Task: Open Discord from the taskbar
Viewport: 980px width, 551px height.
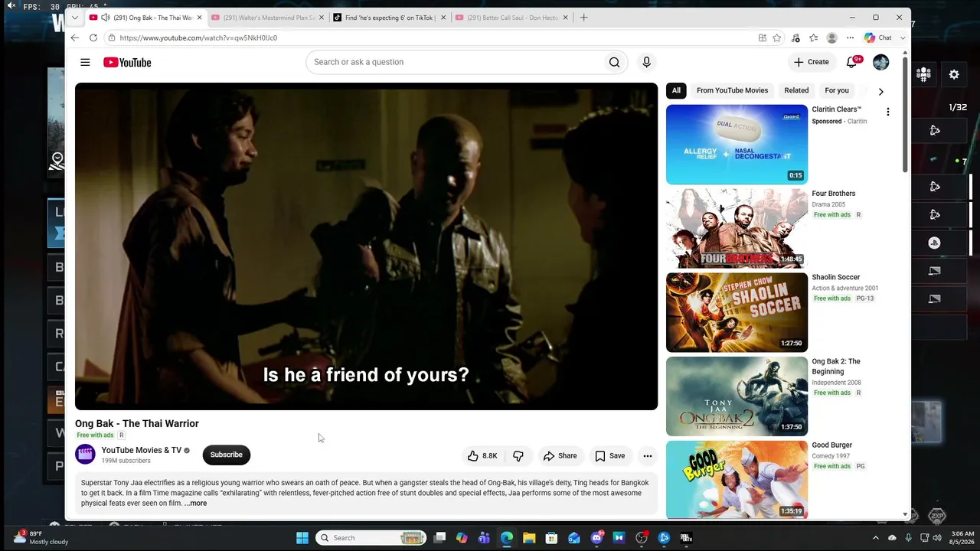Action: point(596,538)
